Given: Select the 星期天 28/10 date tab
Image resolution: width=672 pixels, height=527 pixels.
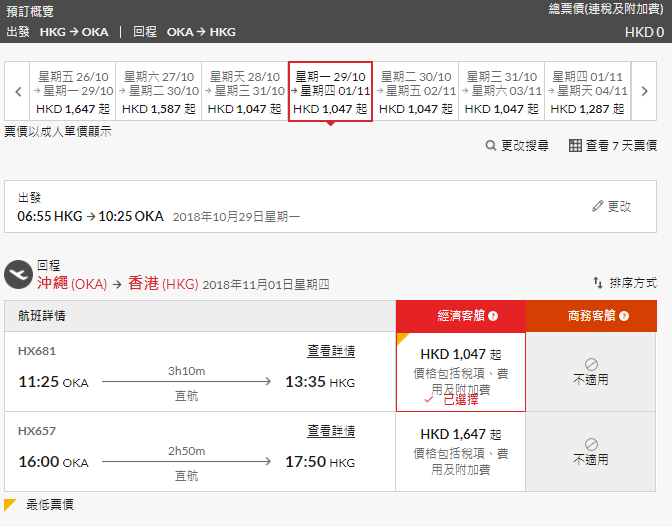Looking at the screenshot, I should pyautogui.click(x=245, y=91).
